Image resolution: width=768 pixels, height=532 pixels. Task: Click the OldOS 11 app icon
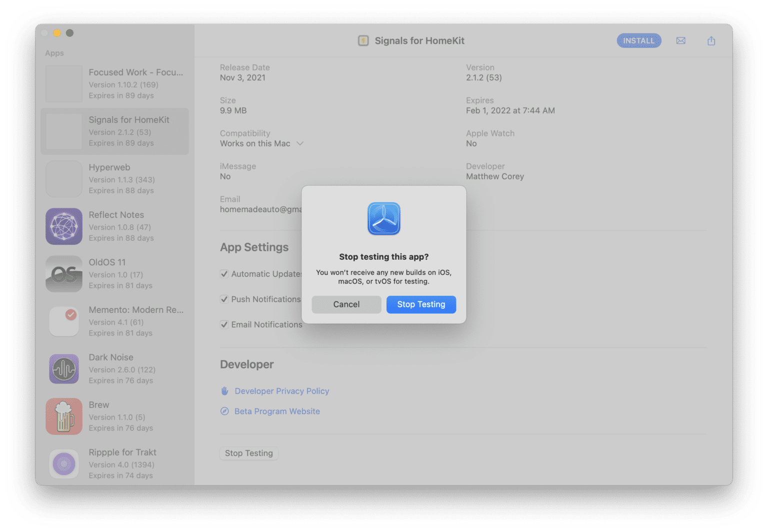[63, 274]
